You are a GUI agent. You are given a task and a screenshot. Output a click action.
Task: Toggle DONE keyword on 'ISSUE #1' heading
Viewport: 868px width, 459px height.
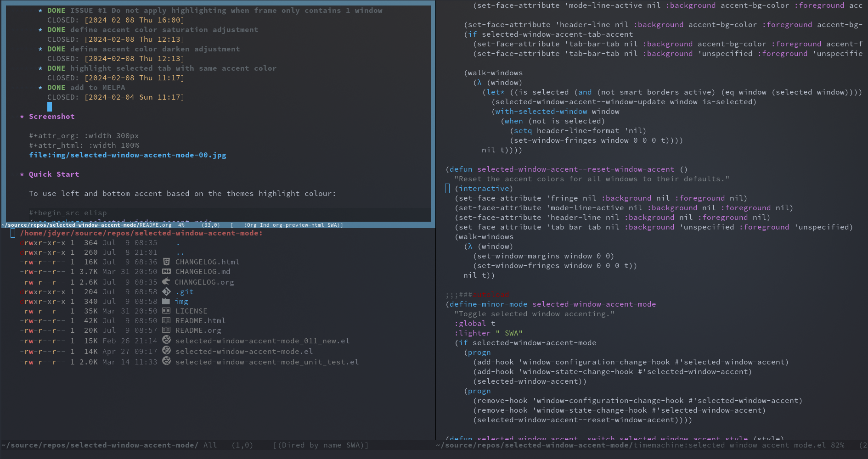click(x=56, y=11)
